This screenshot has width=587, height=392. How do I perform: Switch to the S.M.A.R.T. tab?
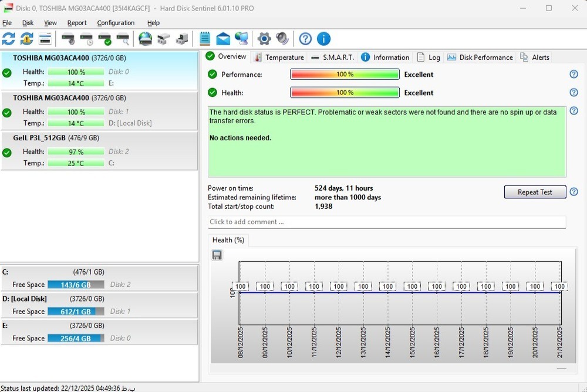[332, 57]
